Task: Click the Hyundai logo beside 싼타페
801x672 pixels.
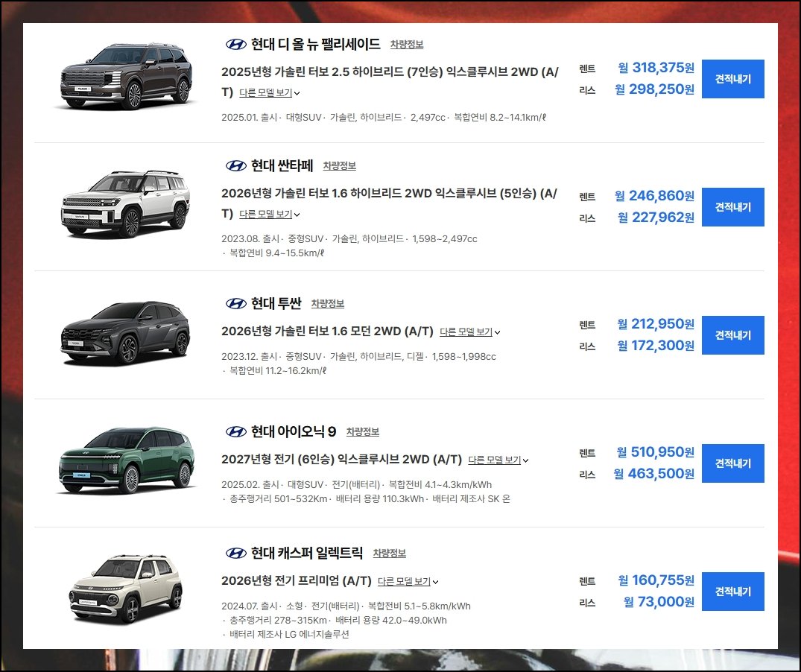Action: click(x=236, y=166)
